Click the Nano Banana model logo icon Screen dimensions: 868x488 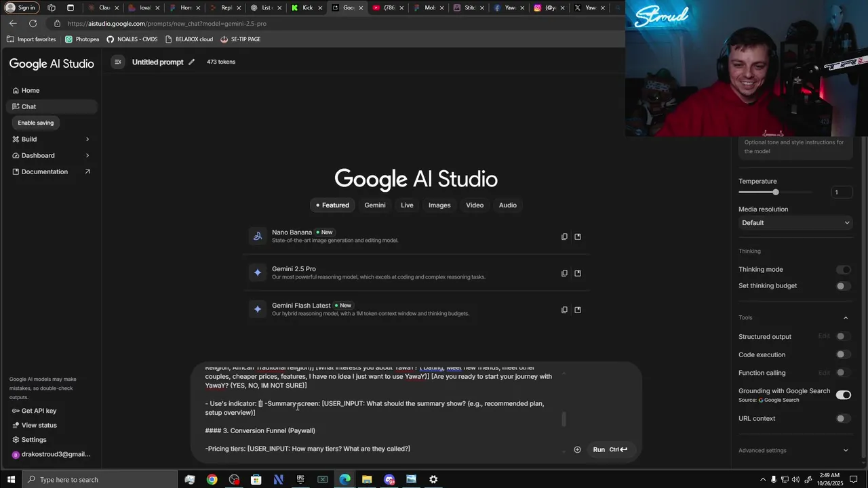click(258, 236)
